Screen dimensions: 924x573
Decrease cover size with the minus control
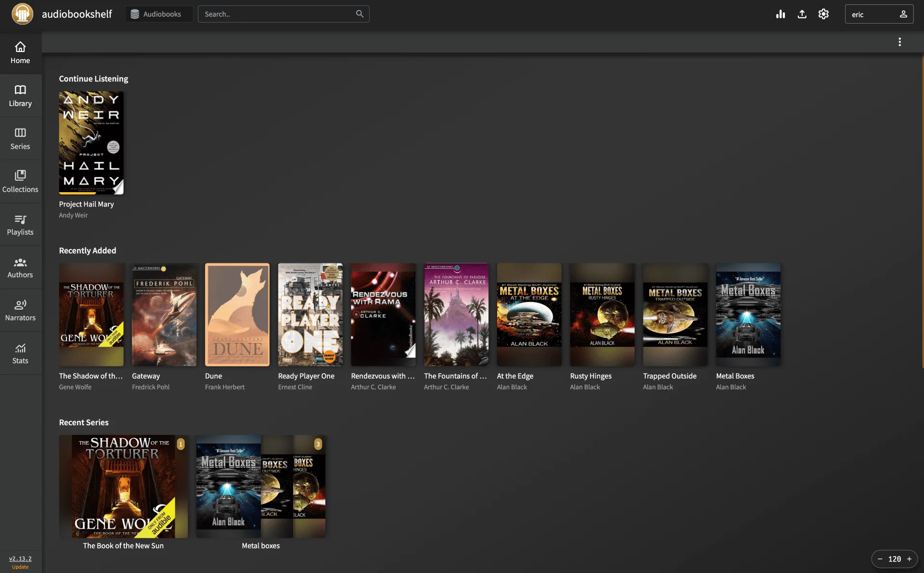[x=879, y=560]
